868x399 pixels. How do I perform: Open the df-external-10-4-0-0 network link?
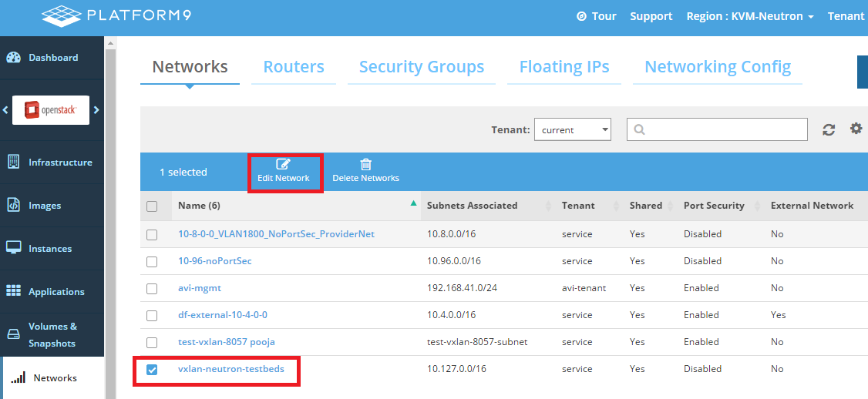223,315
